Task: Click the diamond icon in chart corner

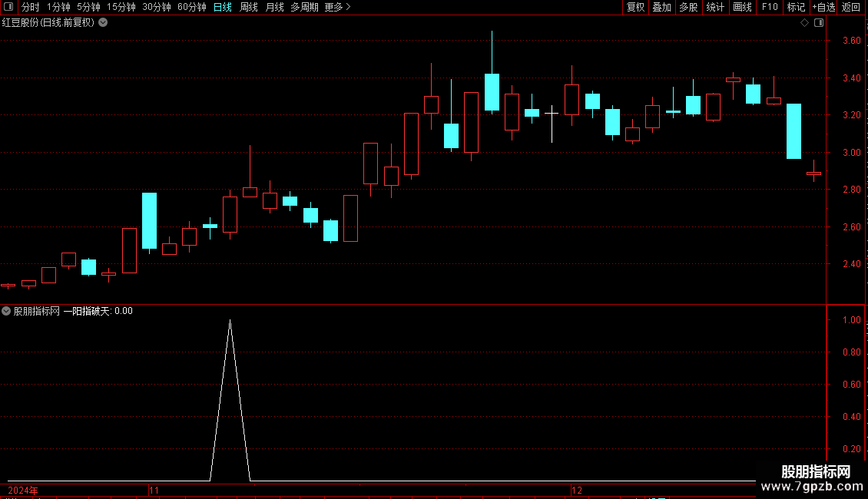Action: pos(805,23)
